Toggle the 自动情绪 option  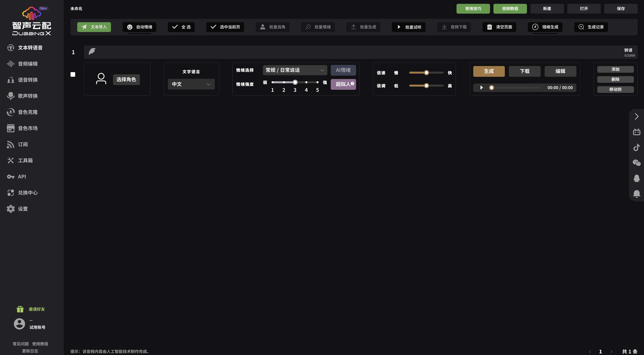click(x=139, y=27)
